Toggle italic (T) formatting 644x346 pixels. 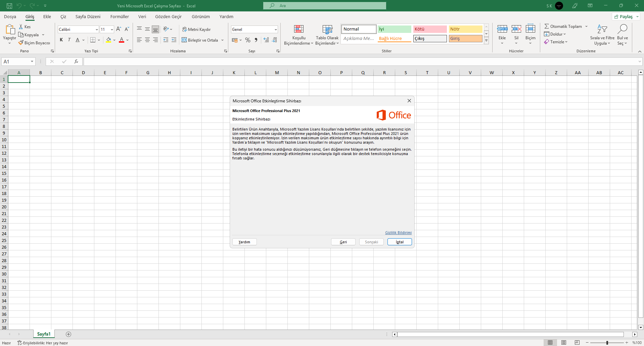pos(69,40)
